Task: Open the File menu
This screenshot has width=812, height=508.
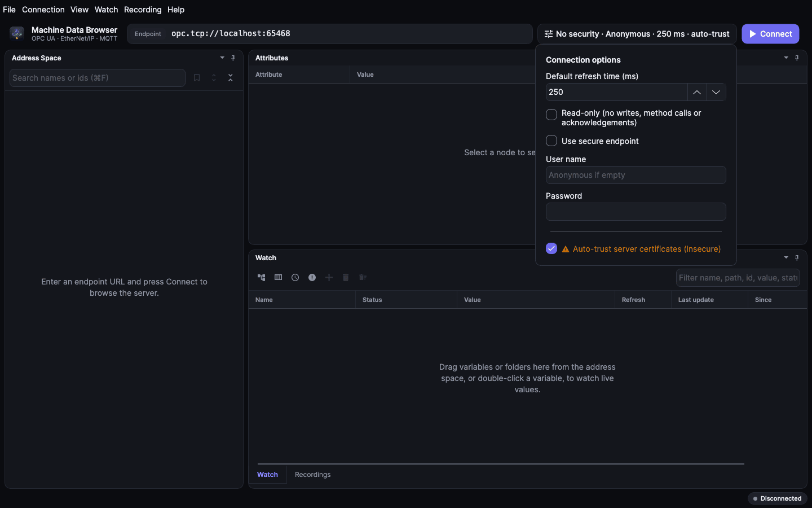Action: pos(9,10)
